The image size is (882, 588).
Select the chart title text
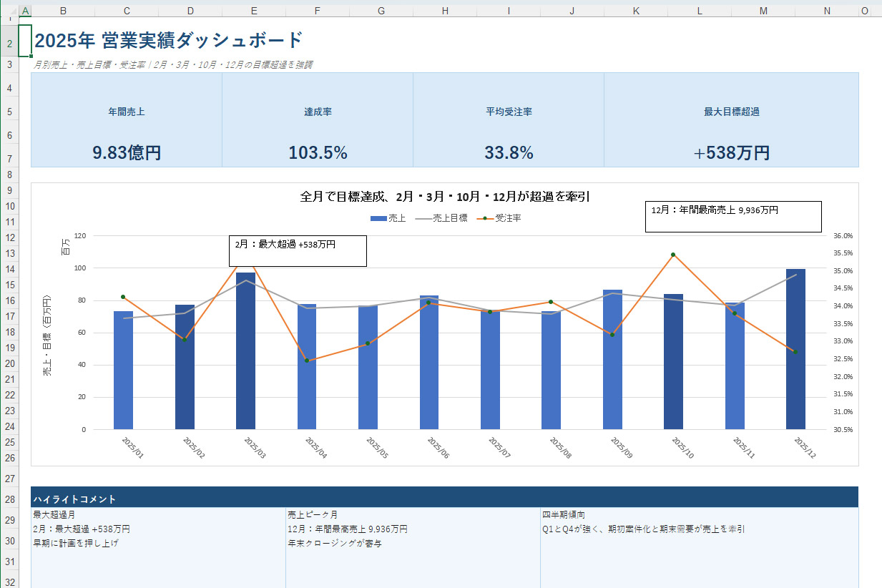tap(444, 197)
